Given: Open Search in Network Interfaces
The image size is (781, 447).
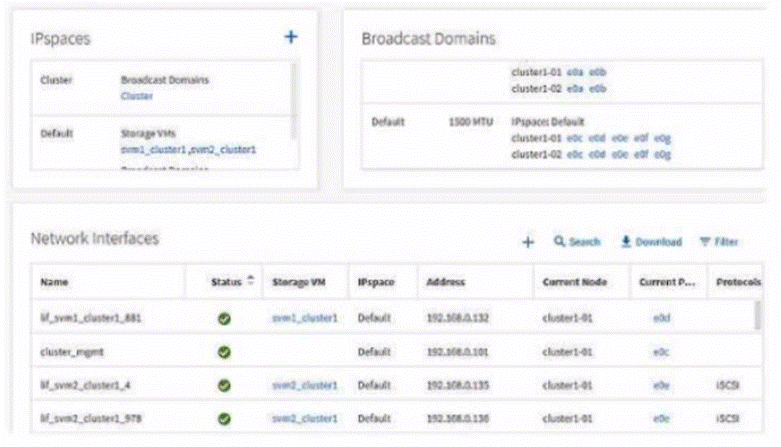Looking at the screenshot, I should [577, 242].
